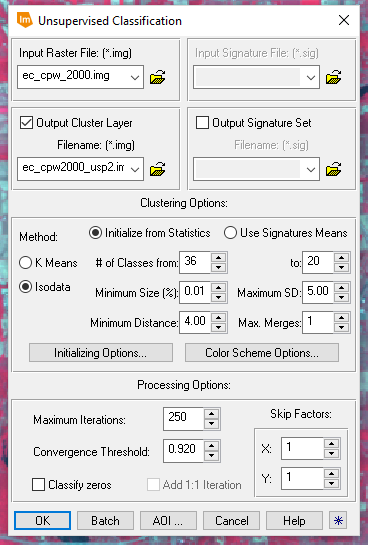
Task: Decrease Skip Factor Y value
Action: click(x=332, y=483)
